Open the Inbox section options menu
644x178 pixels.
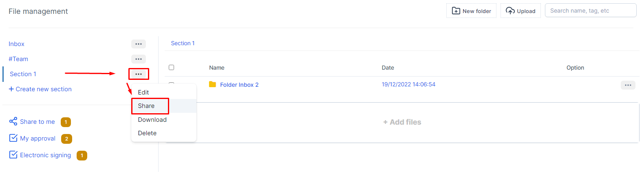[x=139, y=44]
